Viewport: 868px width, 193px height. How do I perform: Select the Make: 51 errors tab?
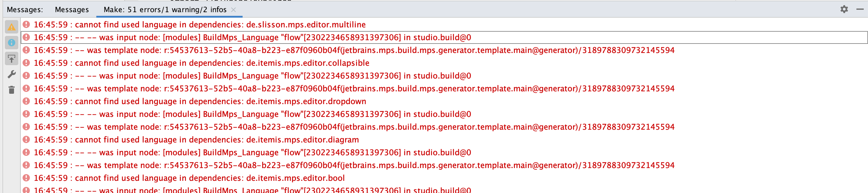pyautogui.click(x=165, y=10)
